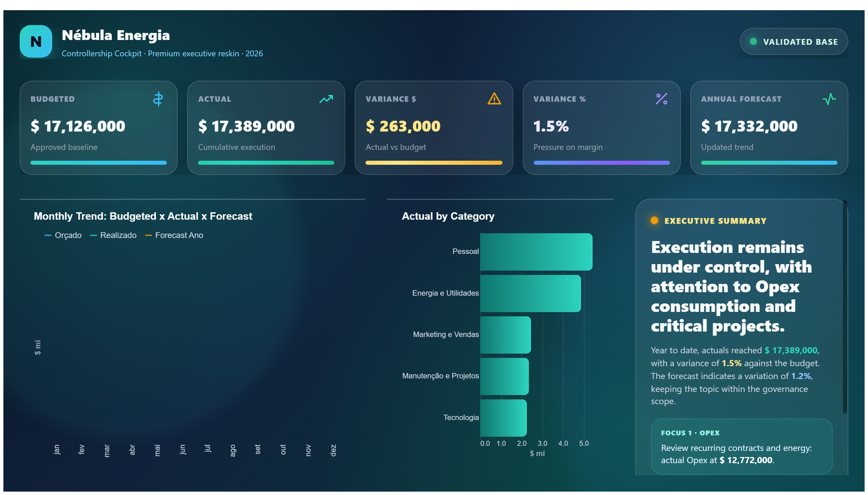This screenshot has width=868, height=495.
Task: Click the Monthly Trend chart title
Action: 143,216
